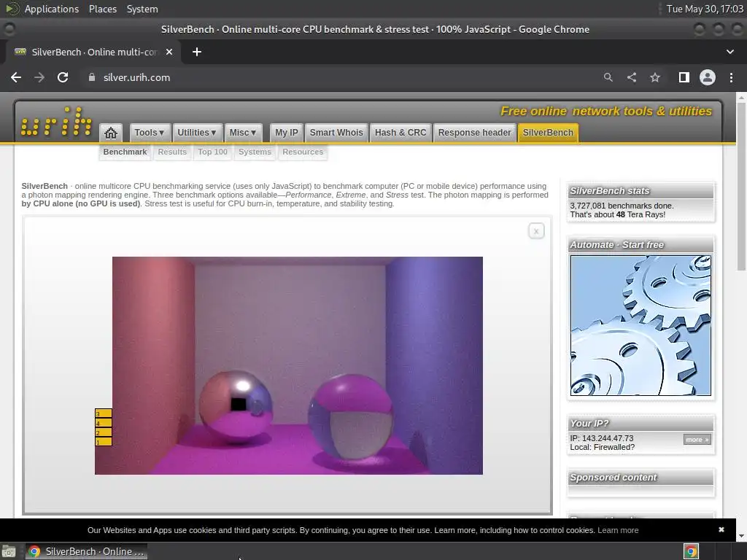Viewport: 747px width, 560px height.
Task: Click the gears Automate ad image
Action: coord(640,325)
